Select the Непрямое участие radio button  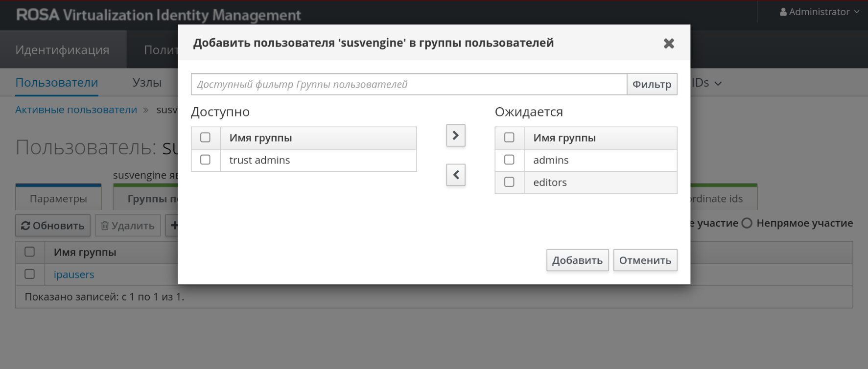click(747, 223)
